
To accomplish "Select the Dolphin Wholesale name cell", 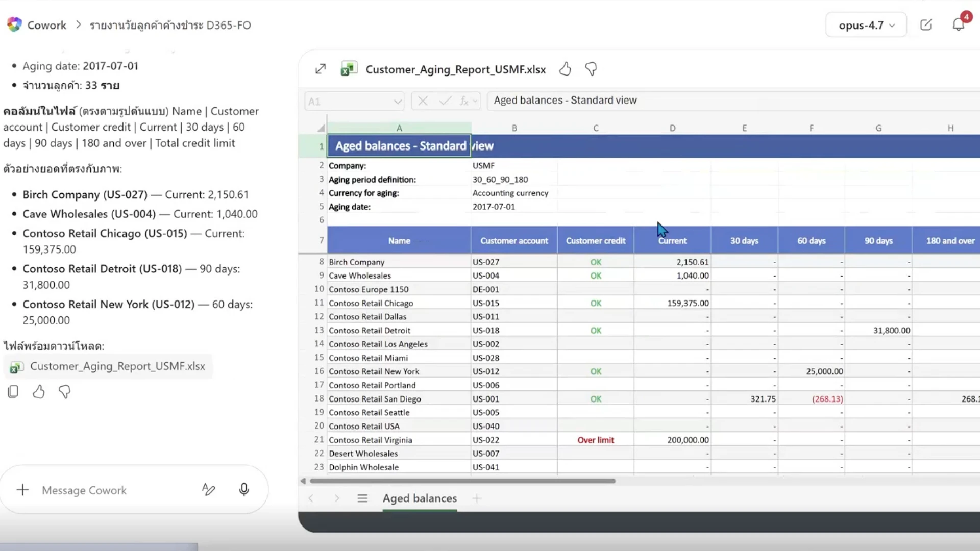I will (399, 467).
